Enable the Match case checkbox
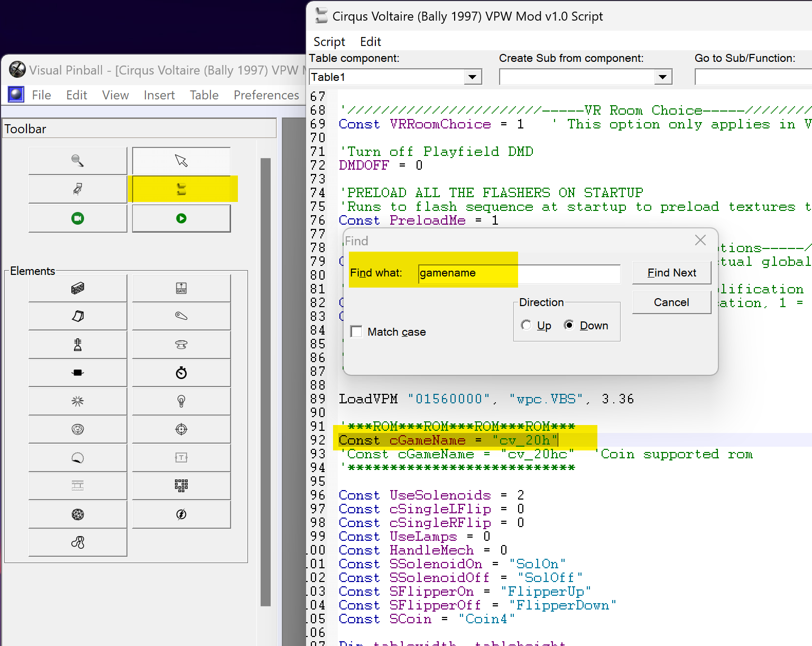 click(x=357, y=331)
